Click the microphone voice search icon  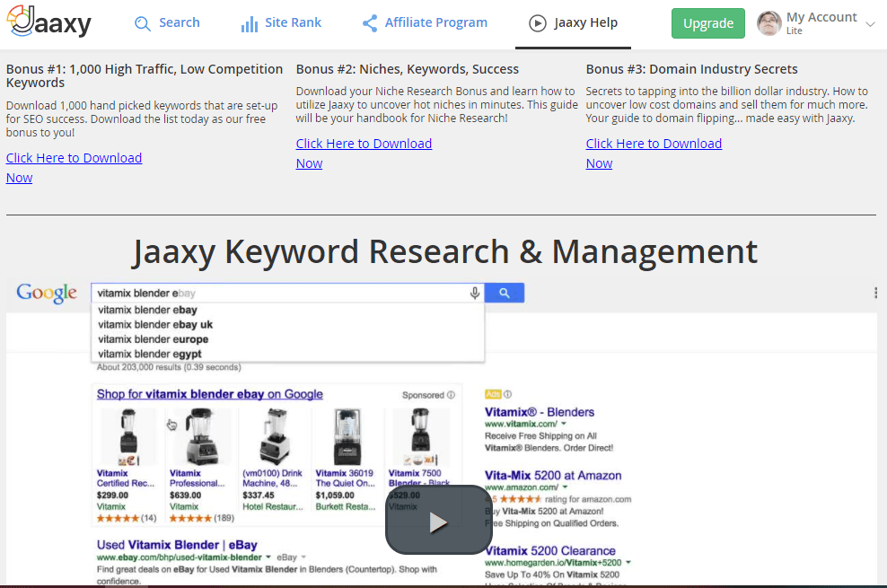475,293
